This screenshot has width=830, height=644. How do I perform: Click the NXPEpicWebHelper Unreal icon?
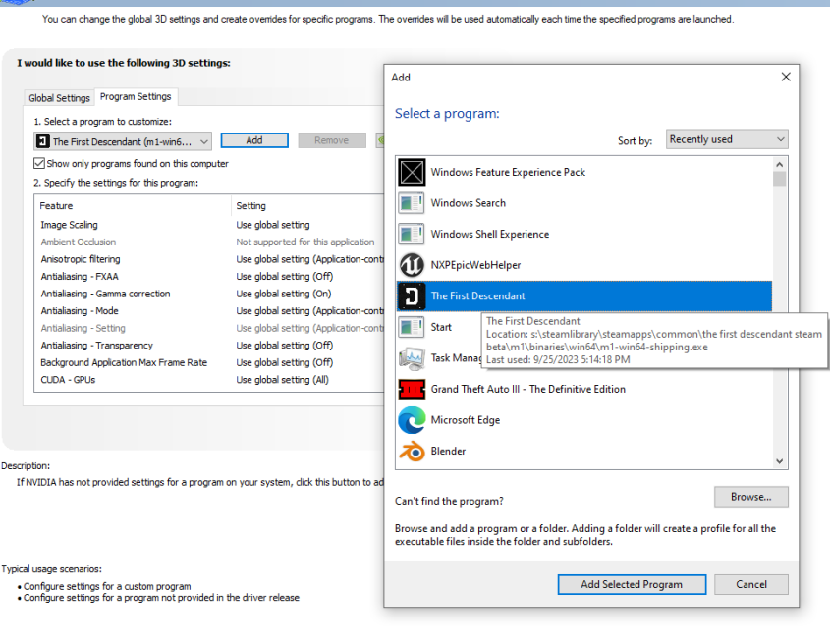coord(411,265)
